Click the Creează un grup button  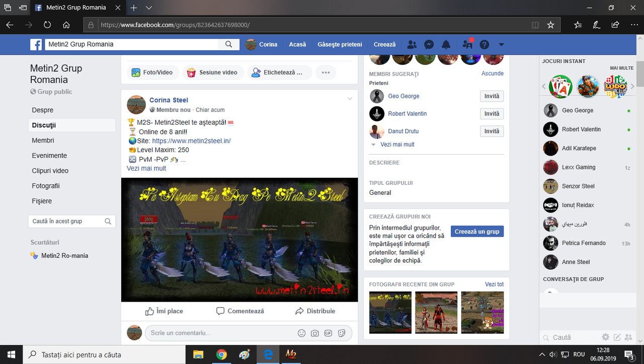(477, 232)
